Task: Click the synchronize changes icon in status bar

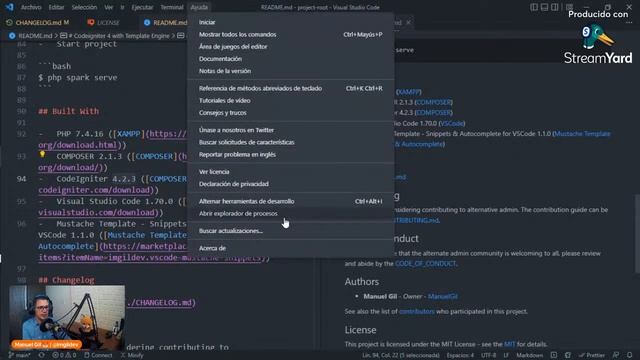Action: pyautogui.click(x=42, y=355)
